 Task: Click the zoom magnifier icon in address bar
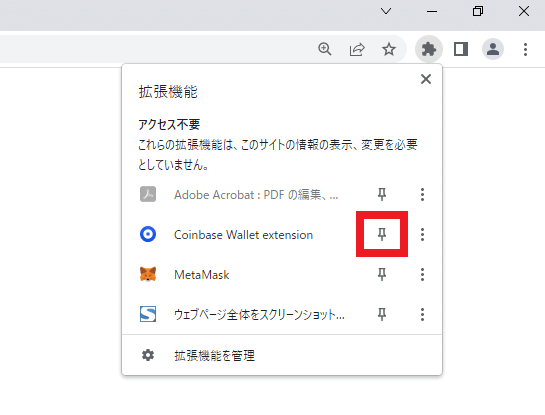pos(325,49)
